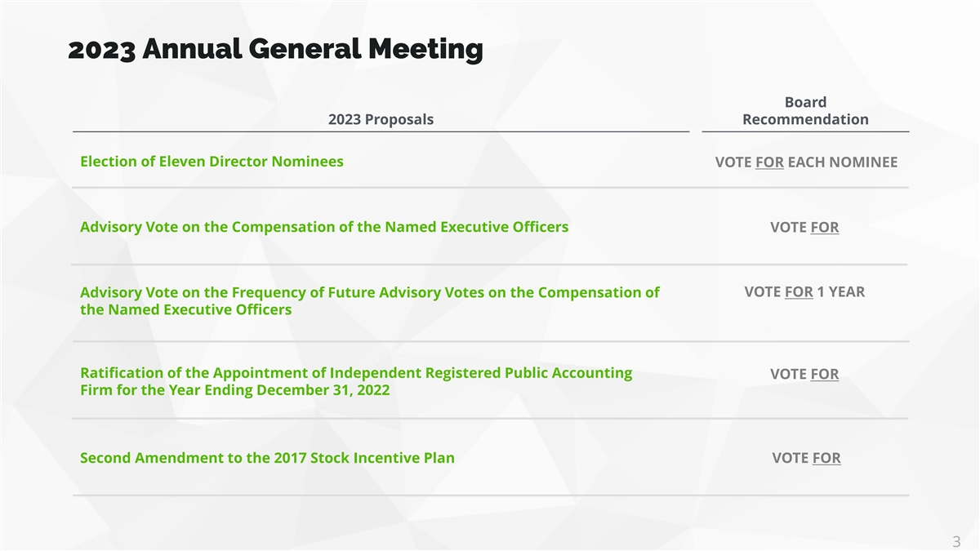Select the executive compensation advisory vote proposal

coord(323,227)
